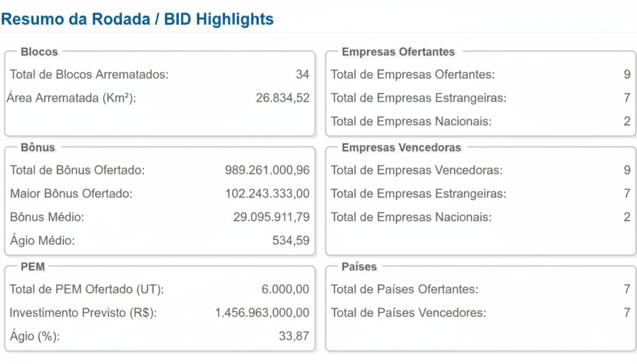Viewport: 637px width, 364px height.
Task: Click the Investimento Previsto value 1.456.963.000,00
Action: 262,313
